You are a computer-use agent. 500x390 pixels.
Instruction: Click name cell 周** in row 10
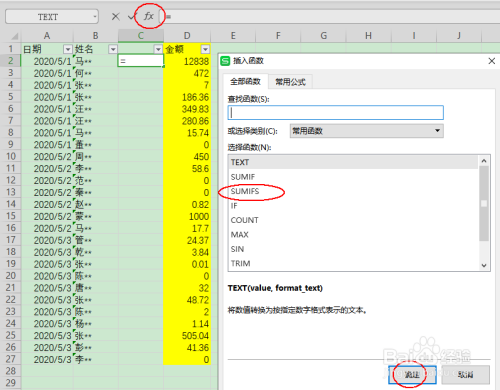pos(96,157)
